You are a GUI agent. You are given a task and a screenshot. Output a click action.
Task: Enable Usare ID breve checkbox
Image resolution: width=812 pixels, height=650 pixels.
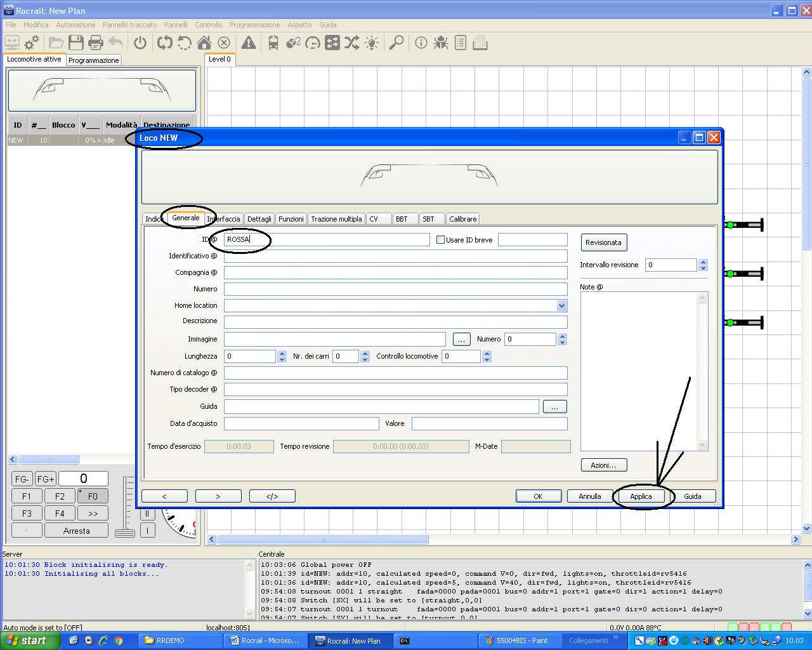[440, 240]
